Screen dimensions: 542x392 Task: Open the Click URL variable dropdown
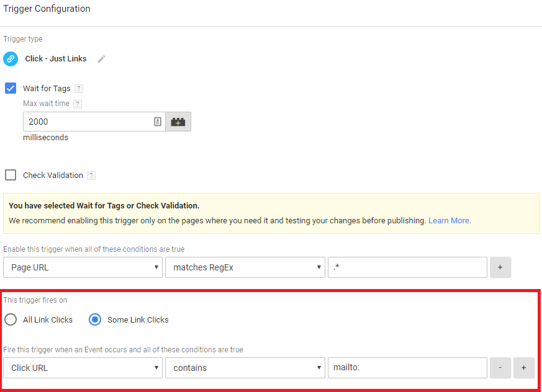pyautogui.click(x=83, y=368)
